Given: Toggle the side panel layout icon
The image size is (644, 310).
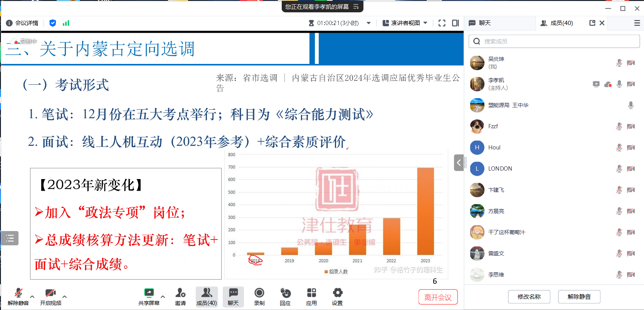Looking at the screenshot, I should pos(456,23).
